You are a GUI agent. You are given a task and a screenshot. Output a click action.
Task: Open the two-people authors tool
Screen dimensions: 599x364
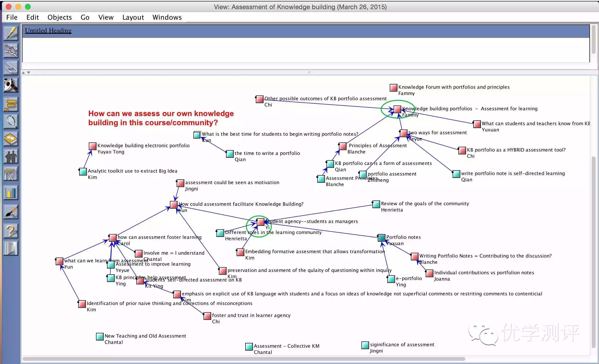[x=11, y=156]
